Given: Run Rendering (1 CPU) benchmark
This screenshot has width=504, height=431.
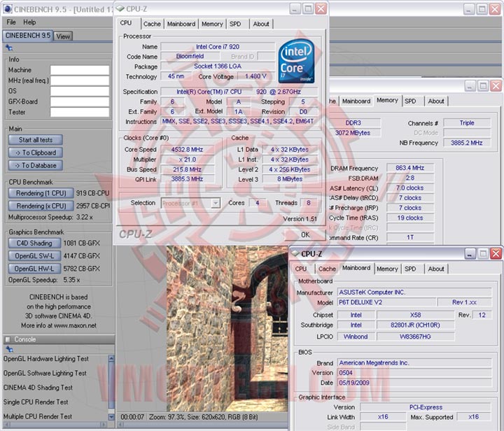Looking at the screenshot, I should (41, 193).
